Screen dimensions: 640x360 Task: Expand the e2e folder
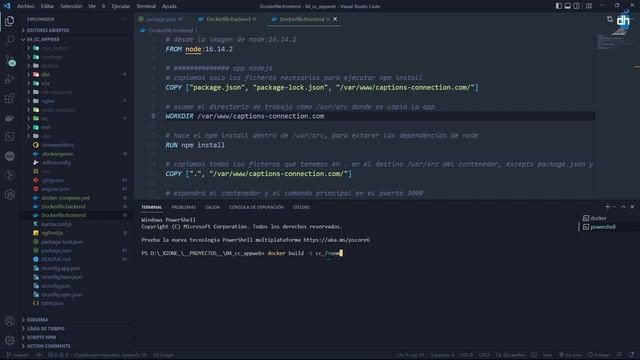pyautogui.click(x=46, y=83)
